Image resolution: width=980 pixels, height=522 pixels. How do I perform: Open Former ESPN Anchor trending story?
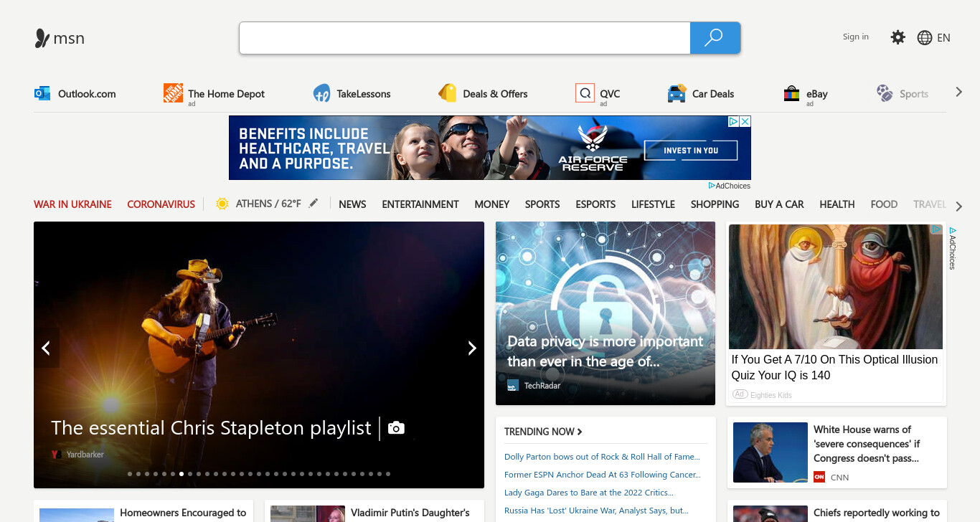click(x=603, y=475)
